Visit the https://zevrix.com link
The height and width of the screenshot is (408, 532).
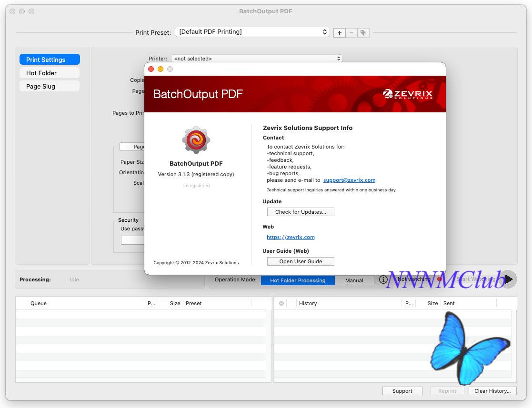tap(291, 237)
